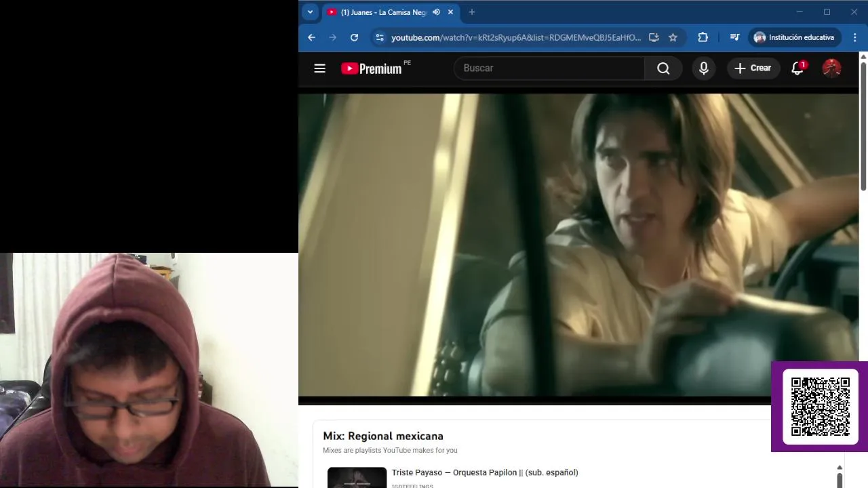Bookmark this page with the star icon
The width and height of the screenshot is (868, 488).
click(x=673, y=37)
